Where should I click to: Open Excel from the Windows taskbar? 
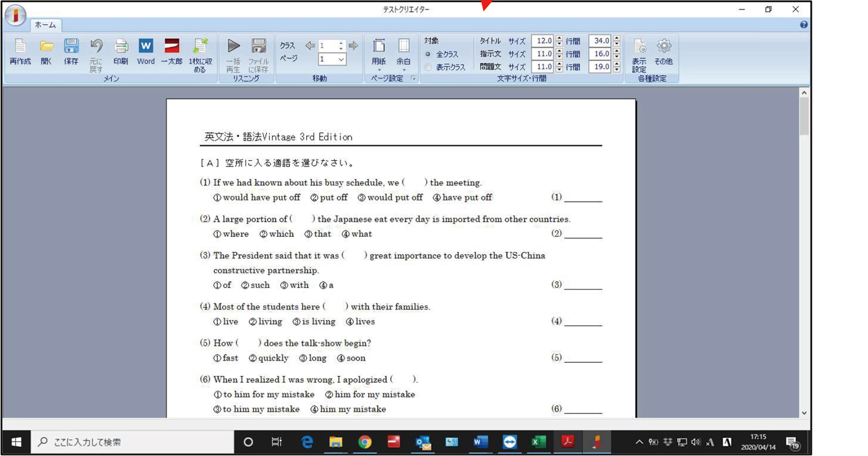(537, 442)
